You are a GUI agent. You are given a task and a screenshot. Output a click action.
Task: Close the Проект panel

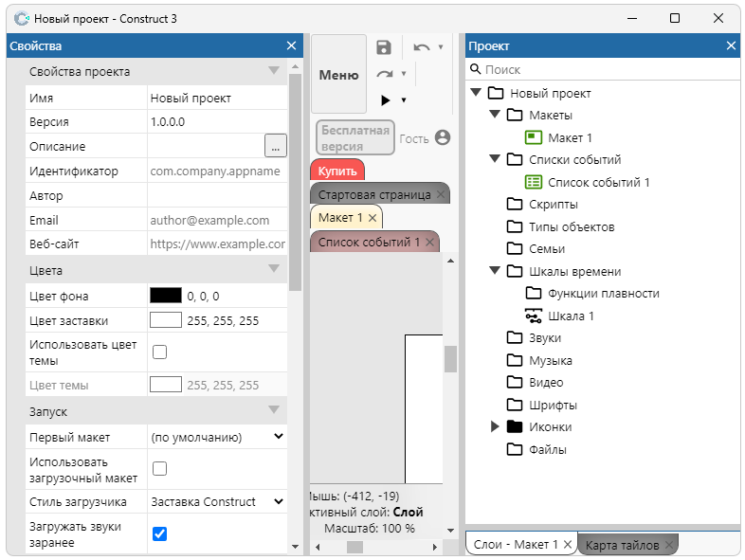(731, 45)
